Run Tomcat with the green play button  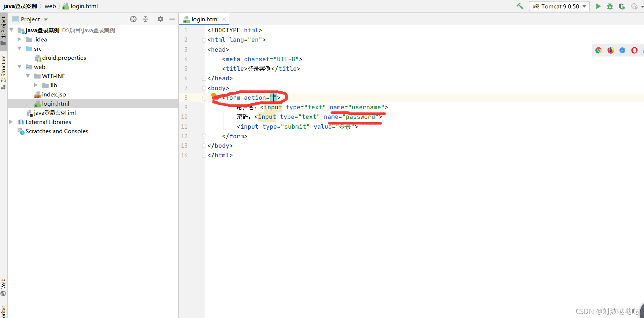598,6
